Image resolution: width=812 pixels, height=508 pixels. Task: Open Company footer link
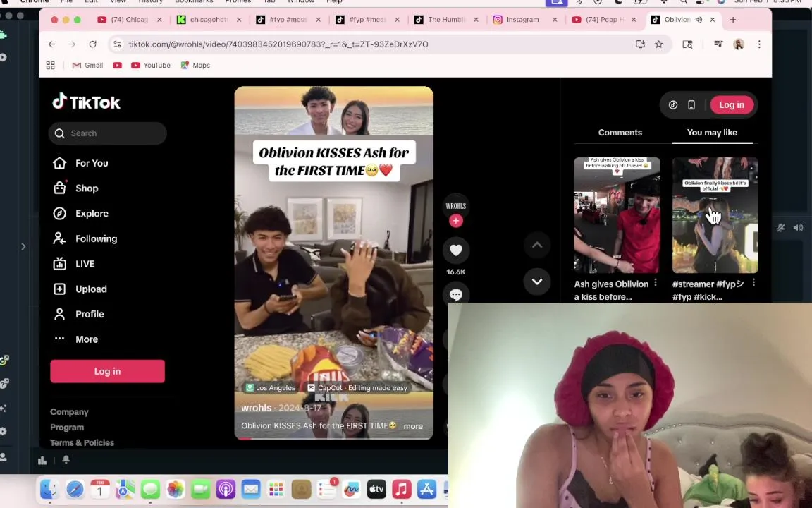(x=69, y=412)
